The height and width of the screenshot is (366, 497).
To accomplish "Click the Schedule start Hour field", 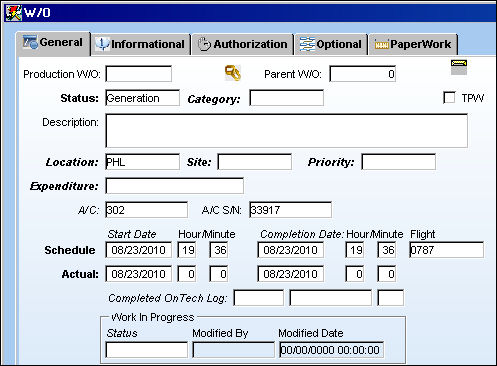I will point(187,250).
